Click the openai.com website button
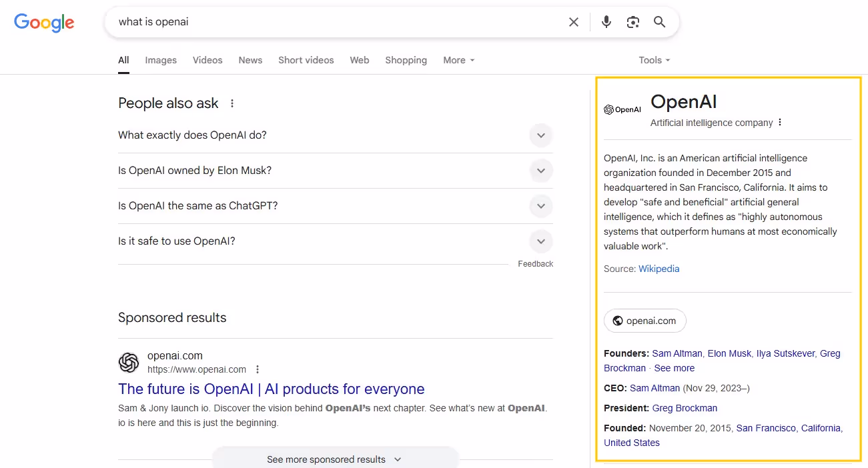 pyautogui.click(x=645, y=321)
